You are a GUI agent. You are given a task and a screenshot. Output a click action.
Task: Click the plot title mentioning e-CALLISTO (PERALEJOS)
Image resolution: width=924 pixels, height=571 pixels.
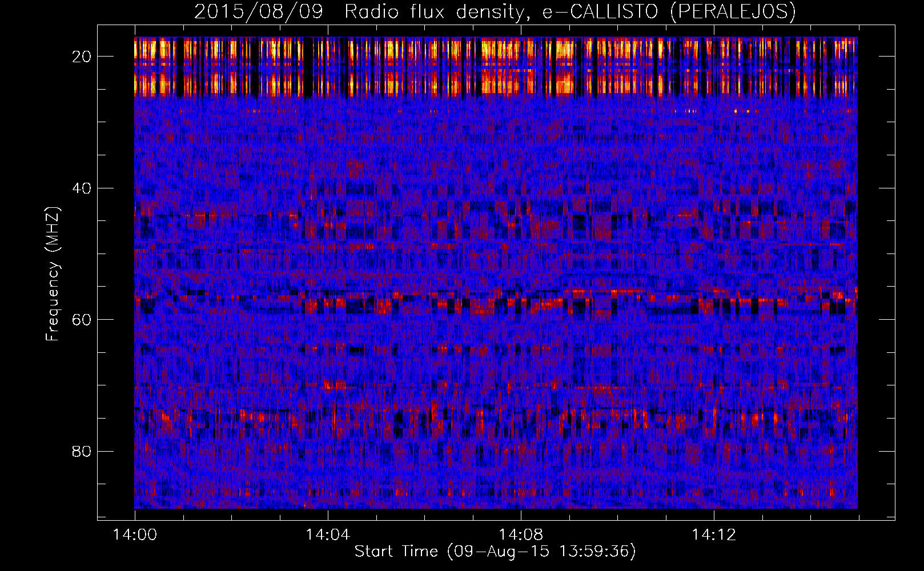(x=495, y=11)
